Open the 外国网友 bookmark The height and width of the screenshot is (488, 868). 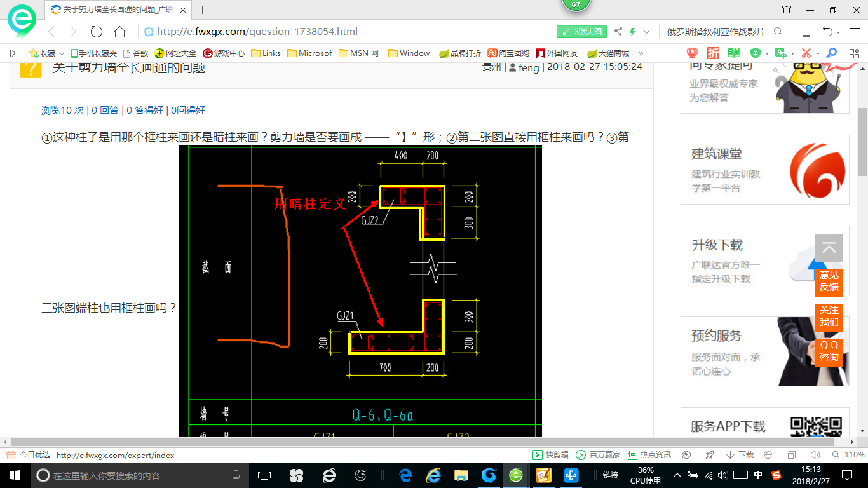click(x=557, y=53)
